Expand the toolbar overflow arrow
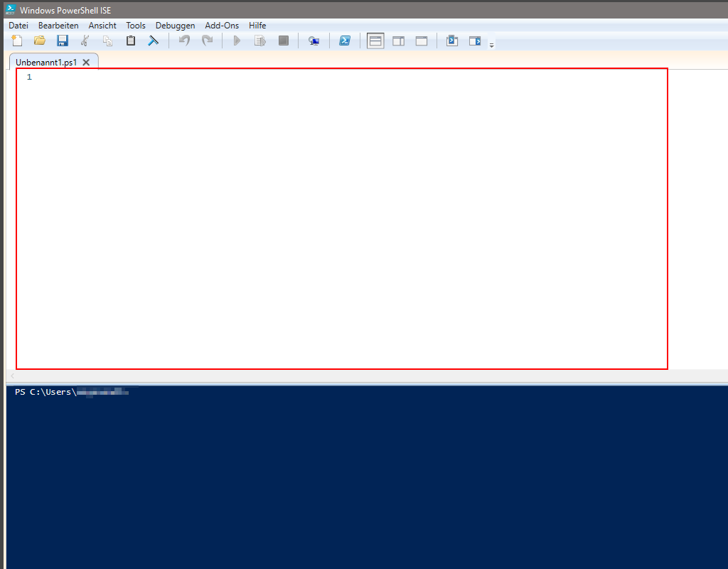This screenshot has width=728, height=569. pyautogui.click(x=491, y=45)
